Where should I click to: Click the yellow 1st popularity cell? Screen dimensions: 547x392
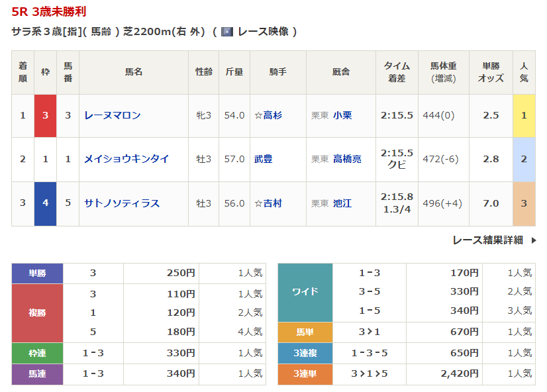click(x=524, y=115)
